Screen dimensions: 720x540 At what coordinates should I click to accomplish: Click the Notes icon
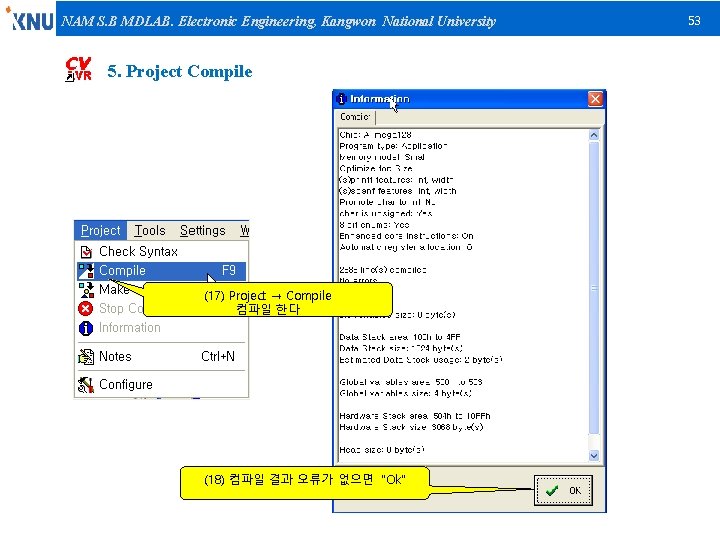pyautogui.click(x=86, y=357)
